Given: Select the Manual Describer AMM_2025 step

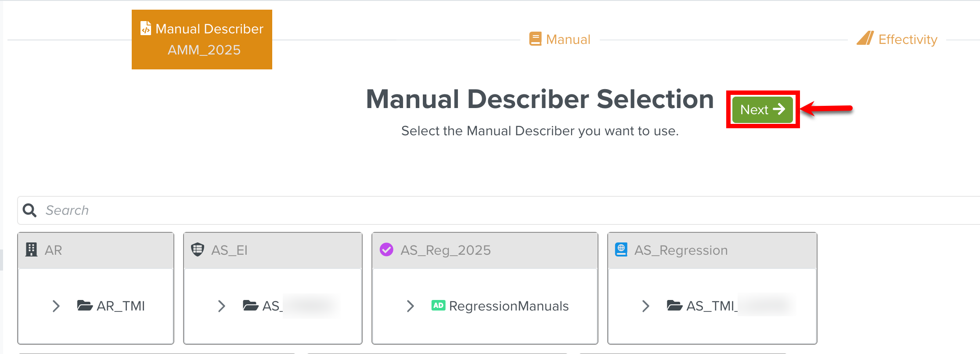Looking at the screenshot, I should click(x=202, y=40).
